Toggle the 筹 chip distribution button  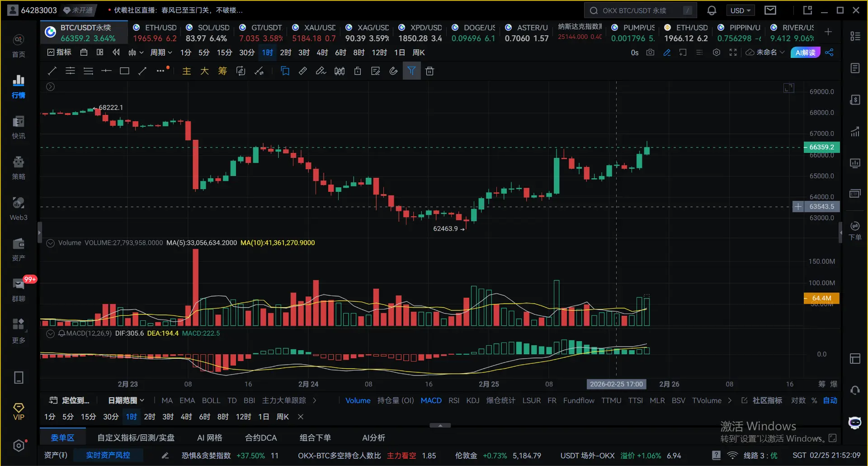[222, 71]
